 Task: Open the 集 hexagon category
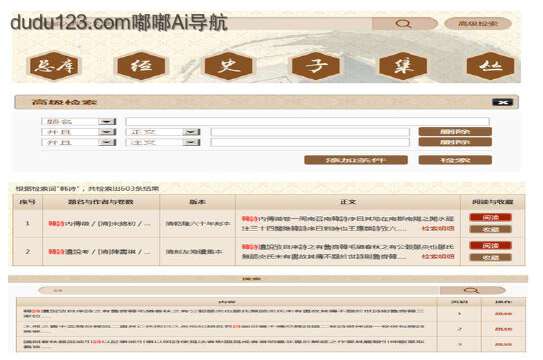point(403,66)
